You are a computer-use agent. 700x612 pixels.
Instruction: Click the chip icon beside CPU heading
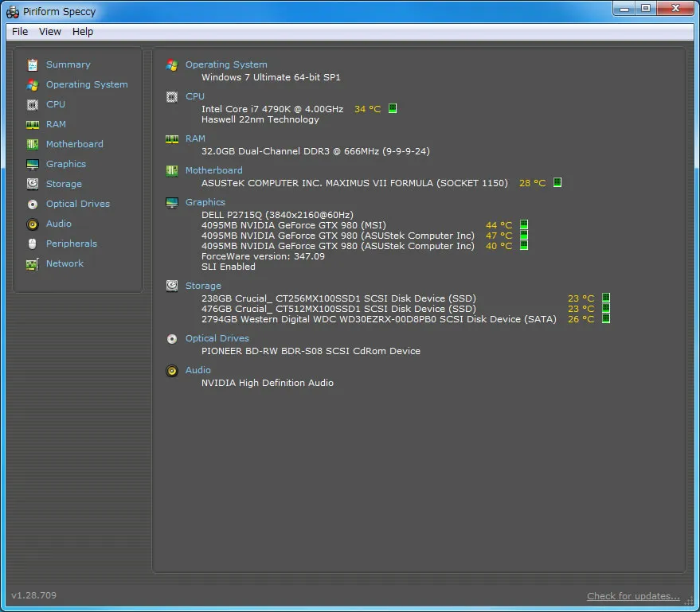point(172,97)
